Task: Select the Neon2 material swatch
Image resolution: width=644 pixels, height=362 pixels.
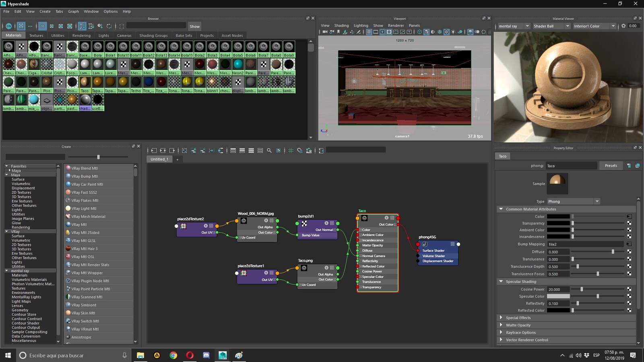Action: click(238, 67)
